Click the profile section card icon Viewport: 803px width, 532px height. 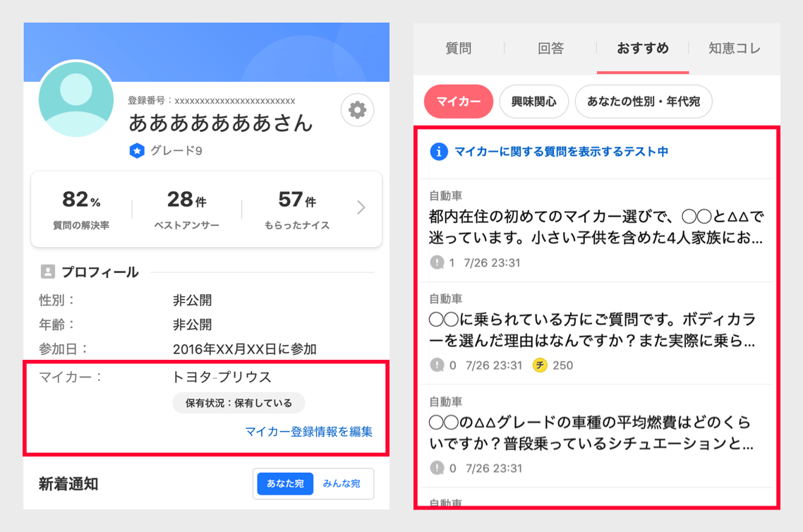pos(48,272)
